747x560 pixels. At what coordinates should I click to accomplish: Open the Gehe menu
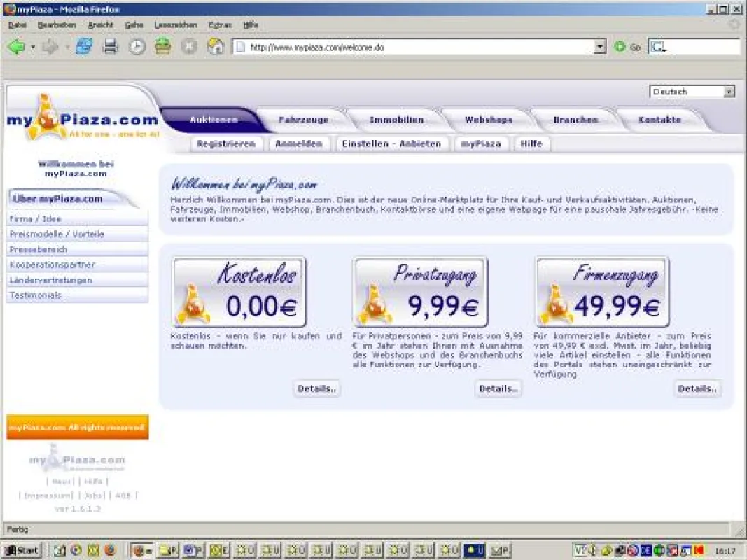pos(134,24)
